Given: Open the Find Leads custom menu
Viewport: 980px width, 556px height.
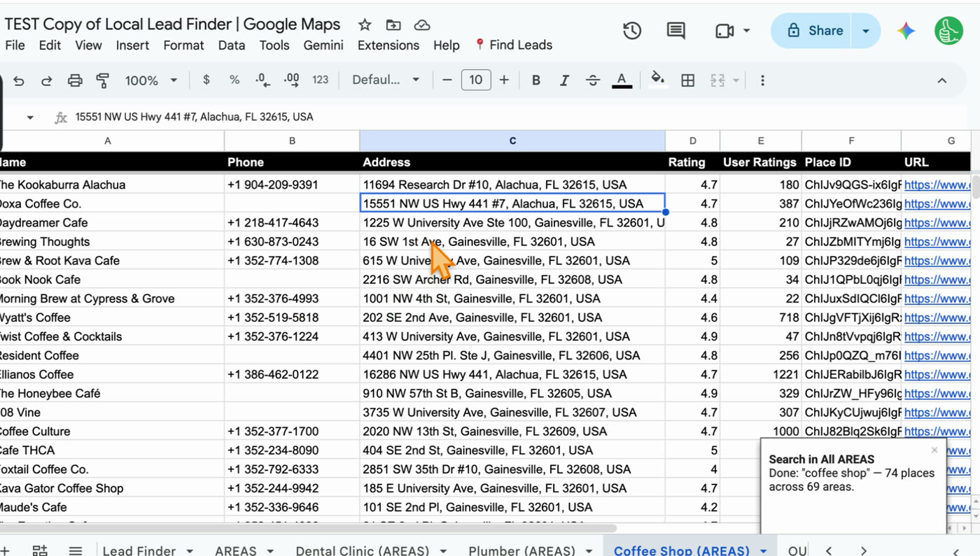Looking at the screenshot, I should tap(513, 45).
